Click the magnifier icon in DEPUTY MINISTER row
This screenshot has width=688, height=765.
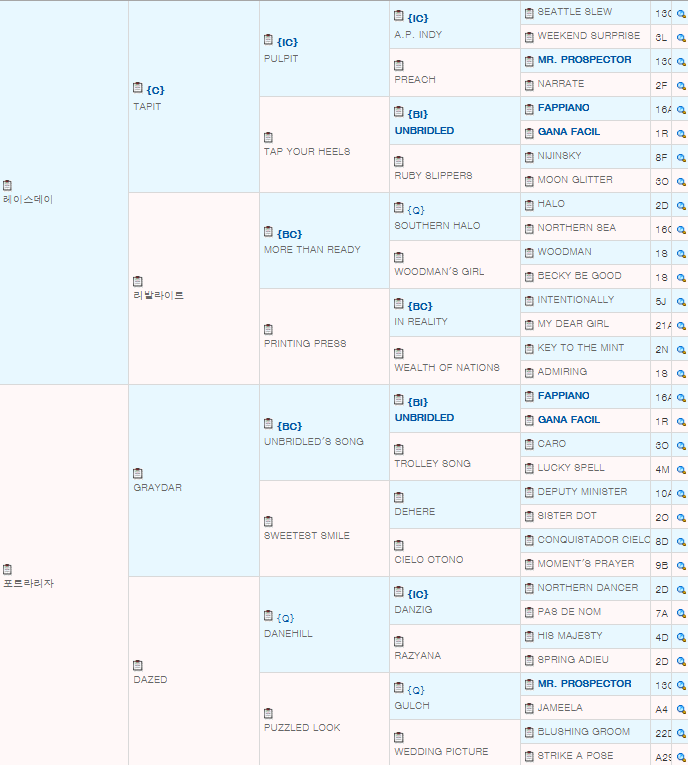(681, 494)
